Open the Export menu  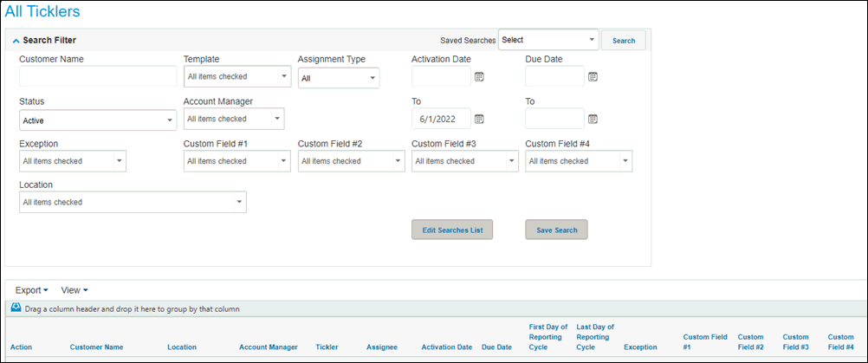coord(31,290)
